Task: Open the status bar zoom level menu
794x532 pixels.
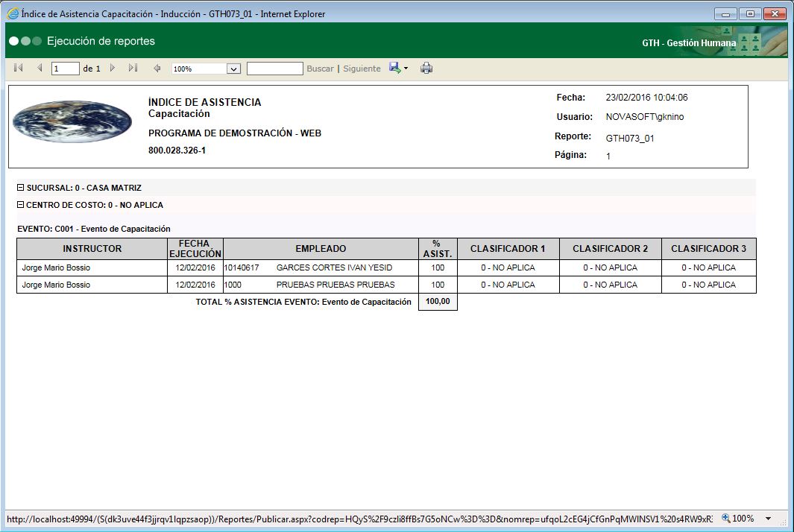Action: (768, 519)
